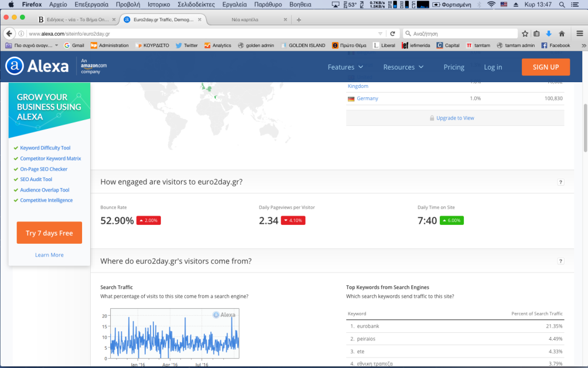Screen dimensions: 588x368
Task: Close the Euro2day.gr Traffic tab
Action: pos(199,20)
